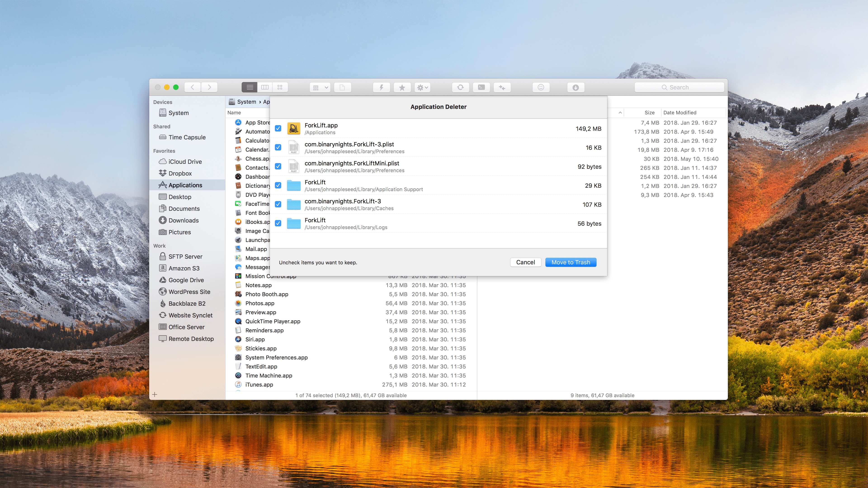Open the Activity download-arrow toolbar icon
The height and width of the screenshot is (488, 868).
[x=576, y=88]
